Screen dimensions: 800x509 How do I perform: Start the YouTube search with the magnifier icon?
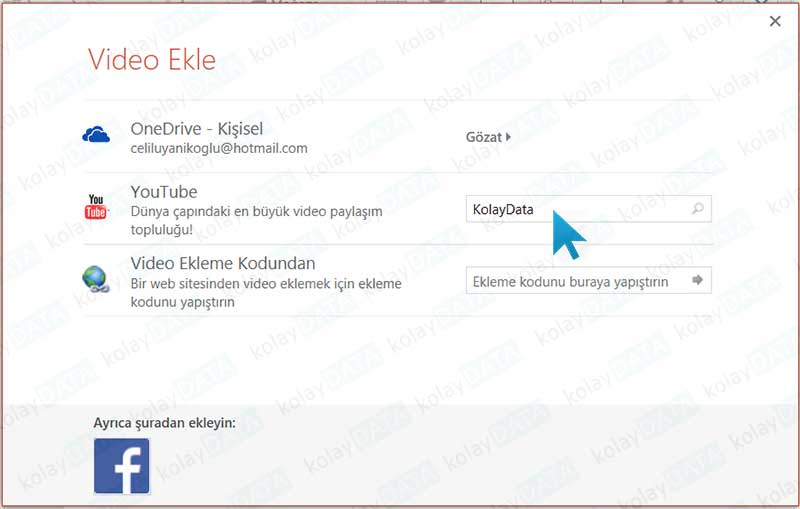697,209
